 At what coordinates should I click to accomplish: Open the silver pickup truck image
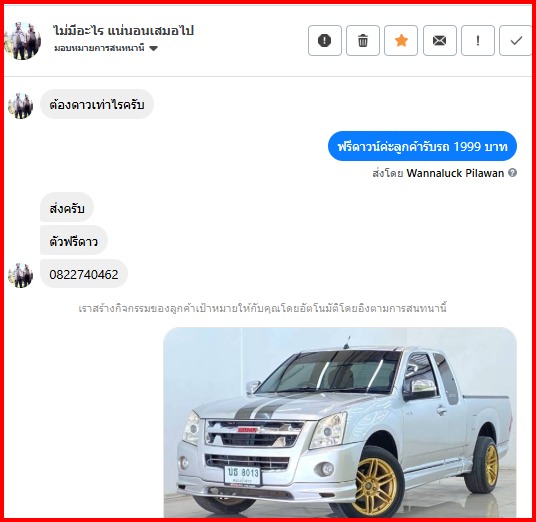340,422
